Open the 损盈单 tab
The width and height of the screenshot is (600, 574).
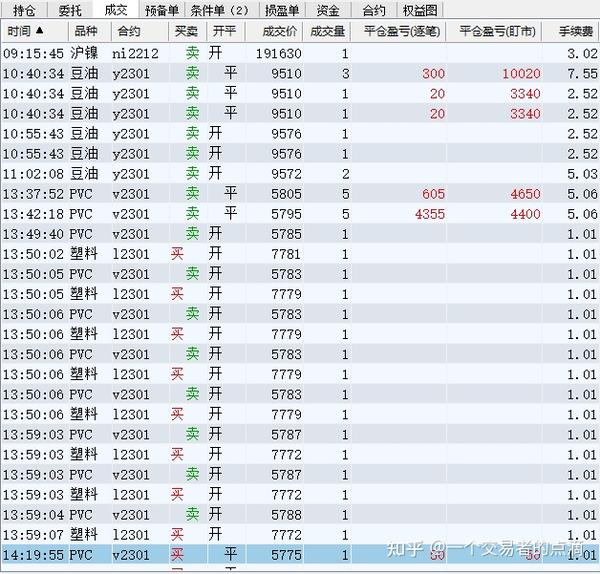[x=282, y=9]
